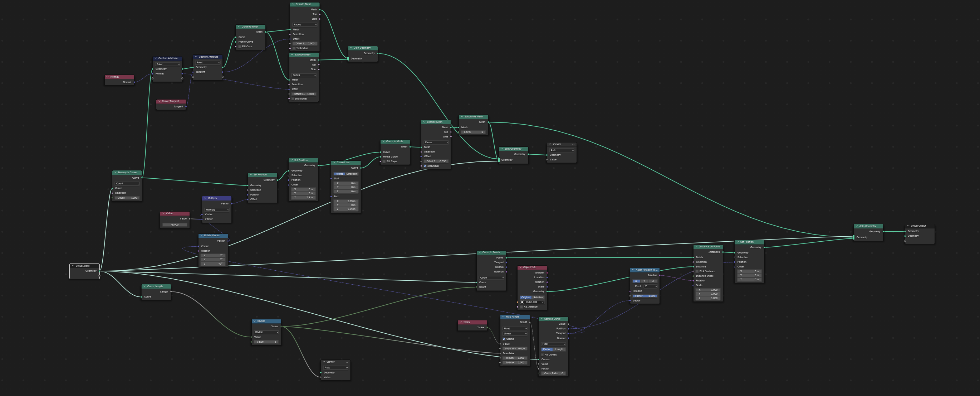Disable the Clamp checkbox in Map Range
Viewport: 980px width, 396px height.
coord(504,339)
